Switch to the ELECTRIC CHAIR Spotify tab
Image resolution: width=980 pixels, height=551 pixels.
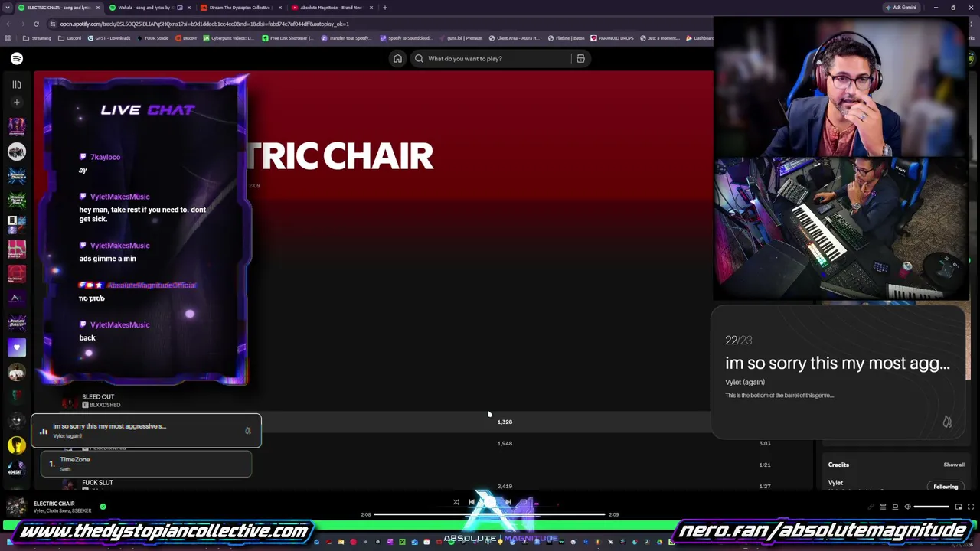point(60,8)
